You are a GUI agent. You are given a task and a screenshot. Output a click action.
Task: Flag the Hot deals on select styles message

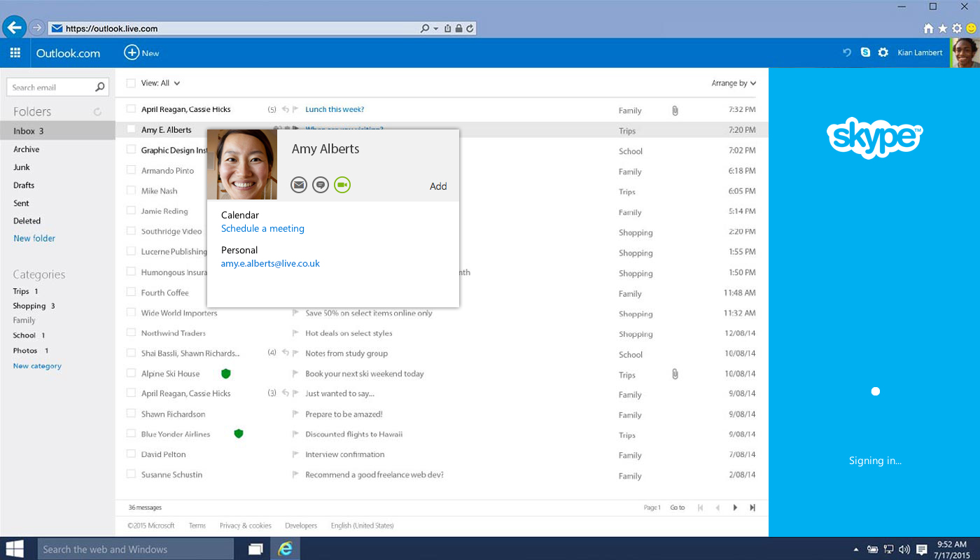(296, 333)
